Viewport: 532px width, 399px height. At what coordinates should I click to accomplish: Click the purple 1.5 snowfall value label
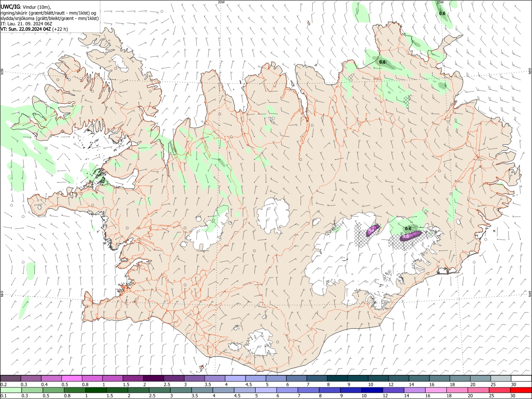tap(406, 236)
